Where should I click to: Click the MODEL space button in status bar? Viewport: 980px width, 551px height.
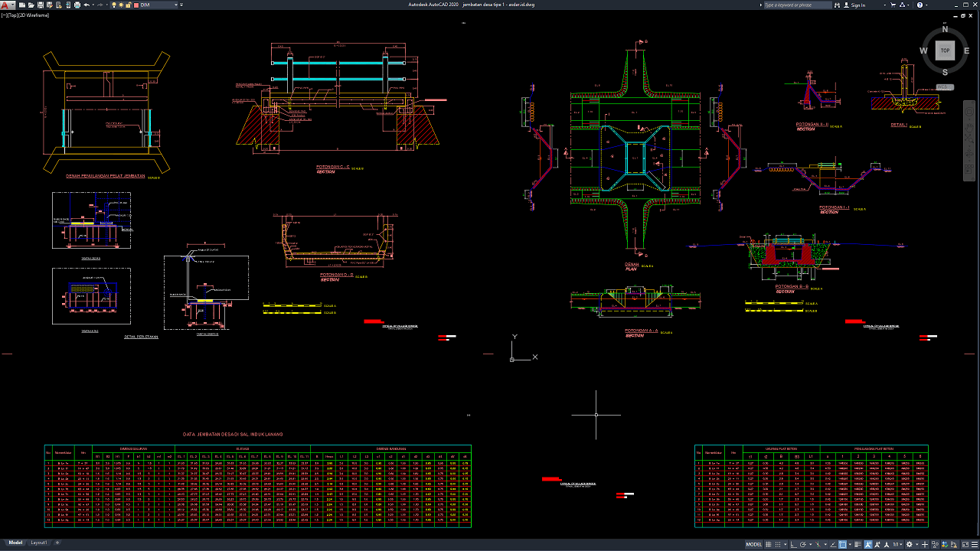[753, 544]
